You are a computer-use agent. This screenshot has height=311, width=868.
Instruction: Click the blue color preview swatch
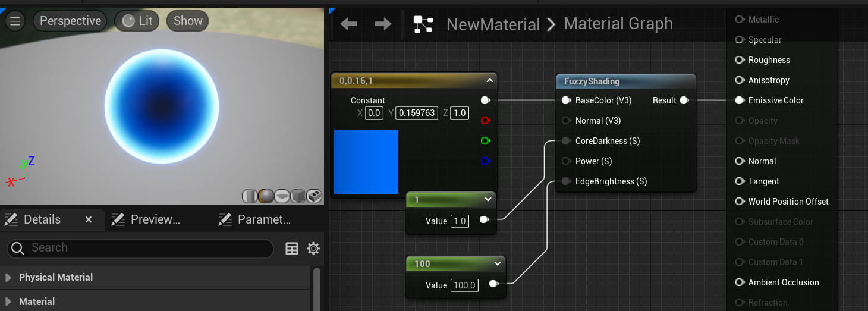coord(366,162)
